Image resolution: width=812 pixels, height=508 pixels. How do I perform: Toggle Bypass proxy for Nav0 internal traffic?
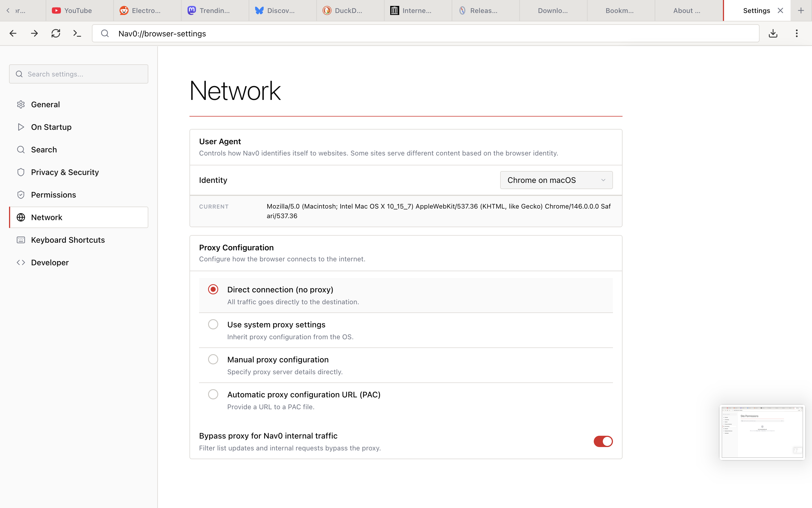pyautogui.click(x=603, y=441)
